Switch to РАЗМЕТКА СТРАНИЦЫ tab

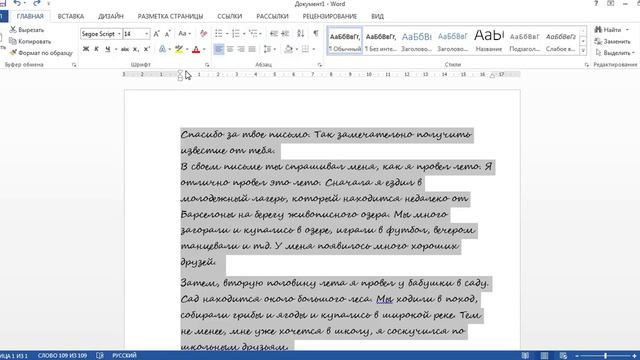click(x=170, y=16)
